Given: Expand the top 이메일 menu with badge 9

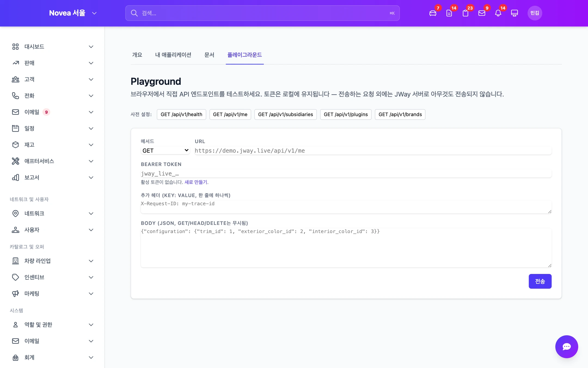Looking at the screenshot, I should point(91,112).
